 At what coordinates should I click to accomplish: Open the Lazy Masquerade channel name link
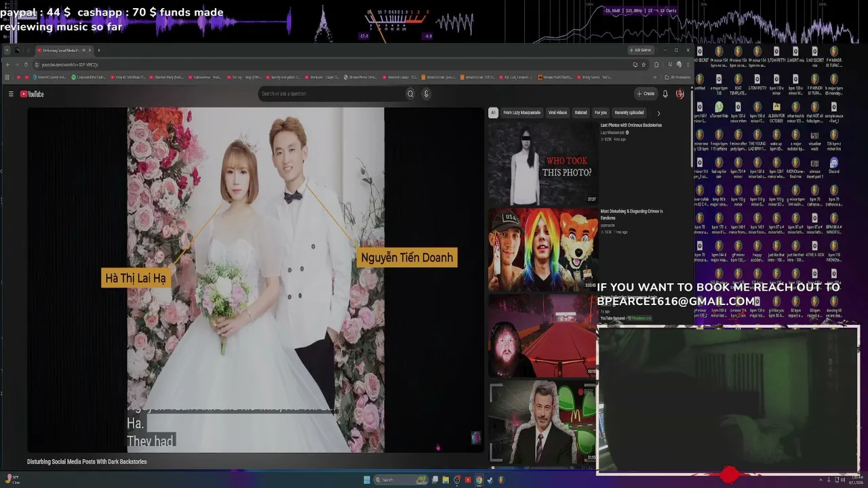[x=613, y=132]
